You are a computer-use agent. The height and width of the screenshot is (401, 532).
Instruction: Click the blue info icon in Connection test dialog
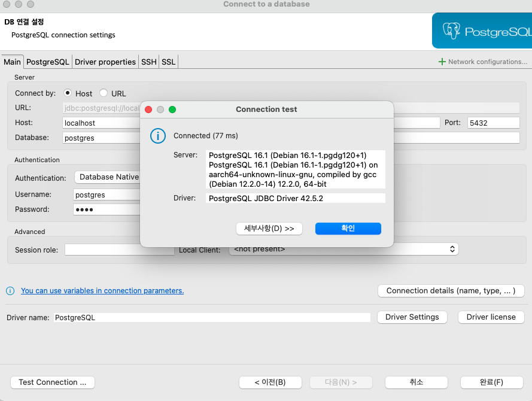pos(158,136)
